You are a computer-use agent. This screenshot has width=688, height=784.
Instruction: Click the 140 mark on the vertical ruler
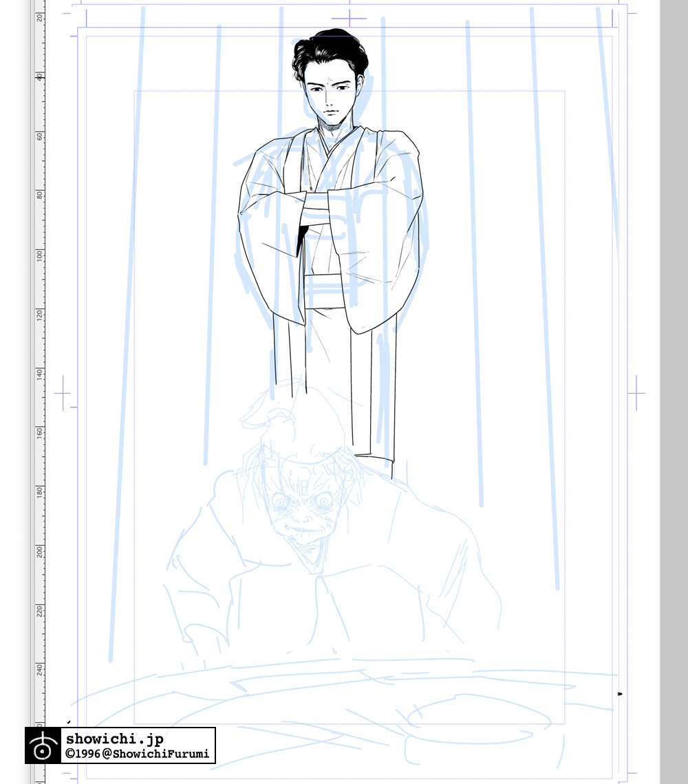pyautogui.click(x=39, y=374)
